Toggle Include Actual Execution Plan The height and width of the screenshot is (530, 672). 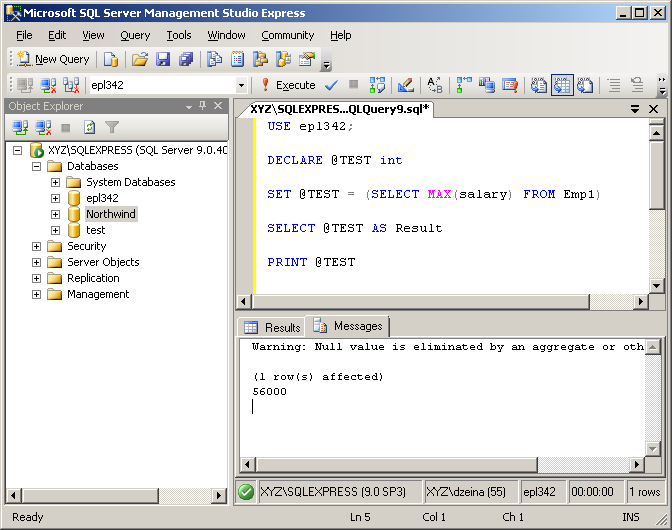pyautogui.click(x=464, y=85)
